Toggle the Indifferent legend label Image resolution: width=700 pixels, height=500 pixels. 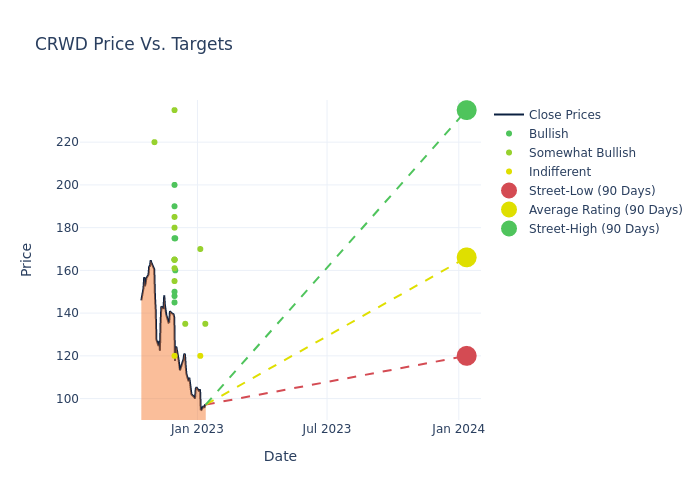click(x=559, y=172)
